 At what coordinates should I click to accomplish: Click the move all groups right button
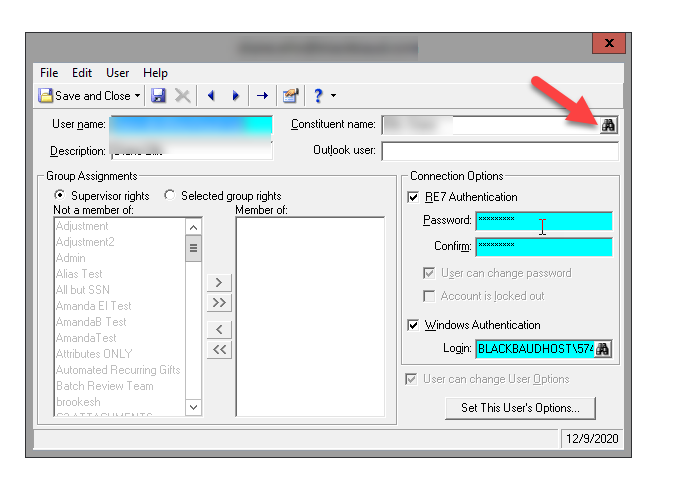click(x=219, y=303)
